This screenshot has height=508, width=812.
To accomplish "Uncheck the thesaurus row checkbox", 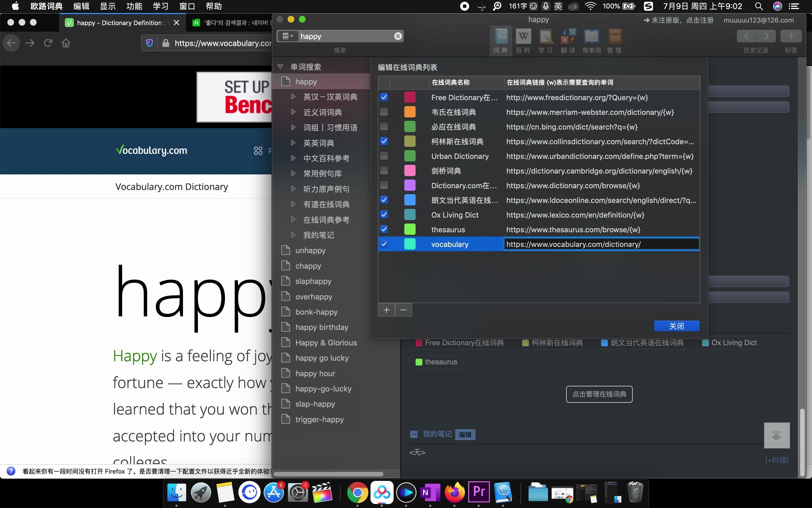I will pyautogui.click(x=384, y=229).
